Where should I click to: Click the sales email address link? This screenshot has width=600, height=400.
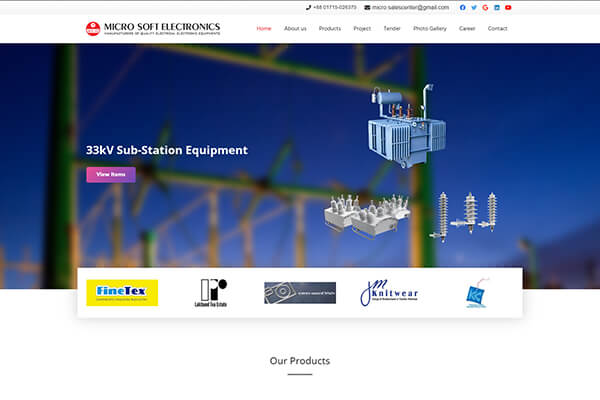(407, 7)
